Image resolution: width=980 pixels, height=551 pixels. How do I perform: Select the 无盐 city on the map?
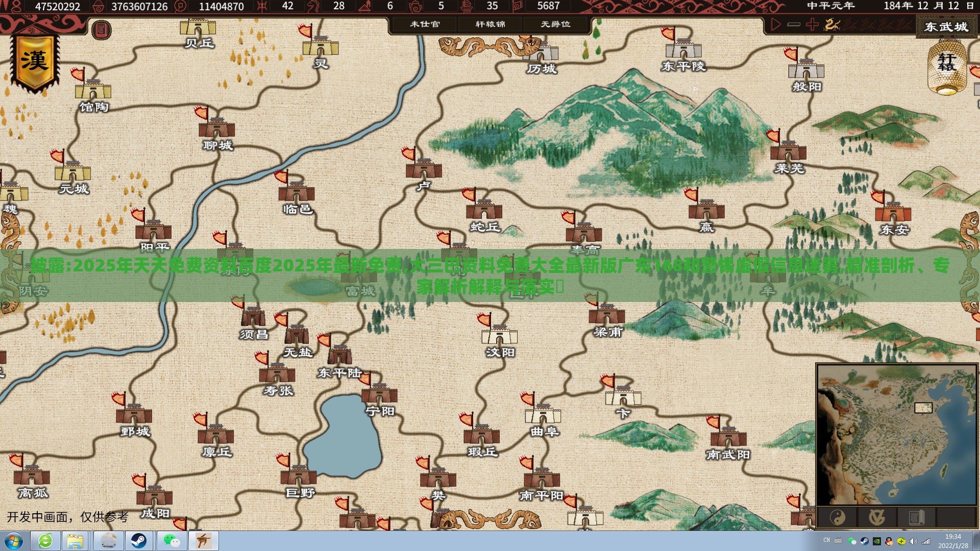tap(297, 334)
